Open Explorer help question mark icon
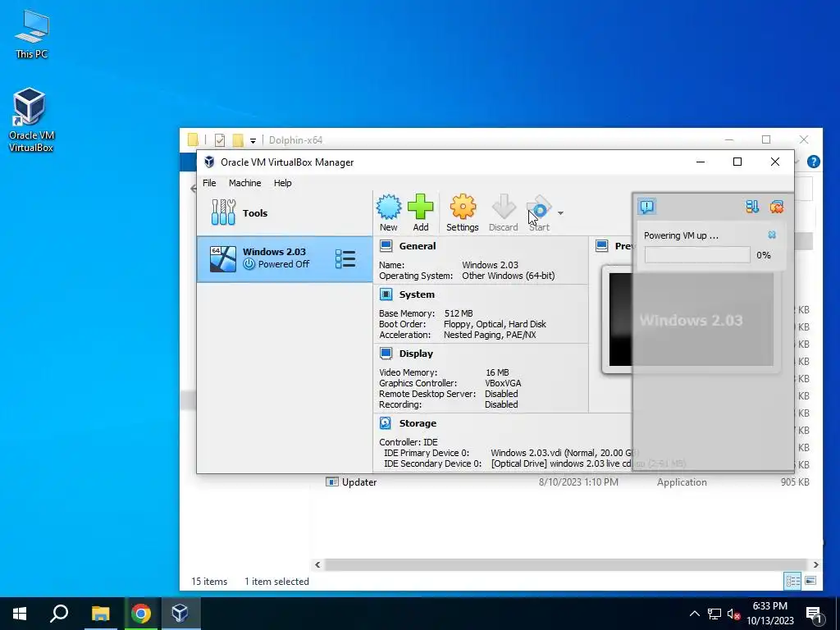This screenshot has width=840, height=630. (813, 162)
